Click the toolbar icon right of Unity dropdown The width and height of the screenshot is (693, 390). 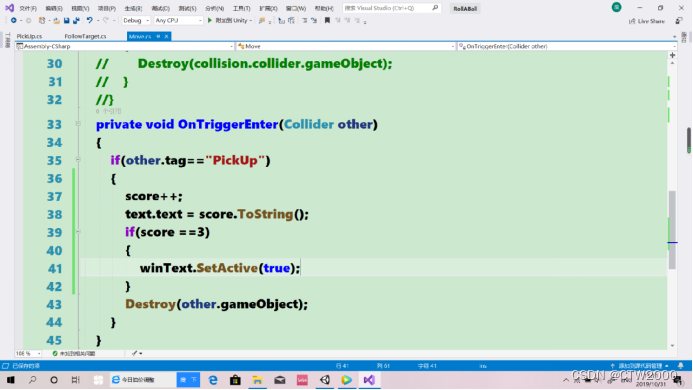[x=262, y=20]
